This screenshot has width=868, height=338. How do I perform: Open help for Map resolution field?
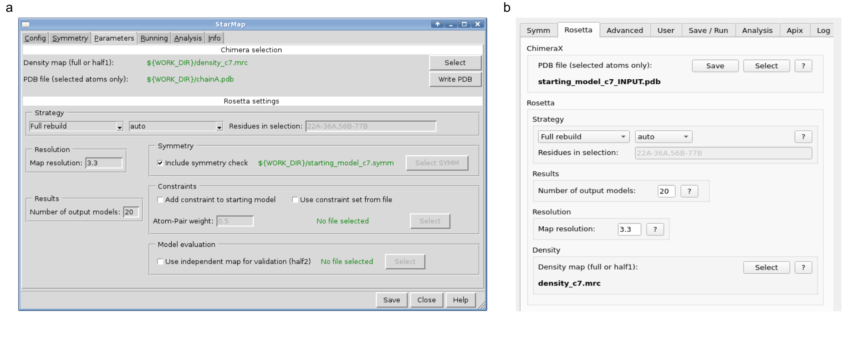point(655,229)
